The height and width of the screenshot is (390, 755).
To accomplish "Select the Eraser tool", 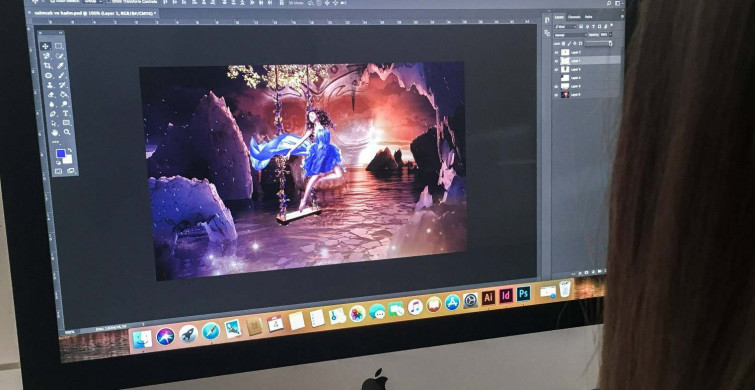I will [x=51, y=94].
